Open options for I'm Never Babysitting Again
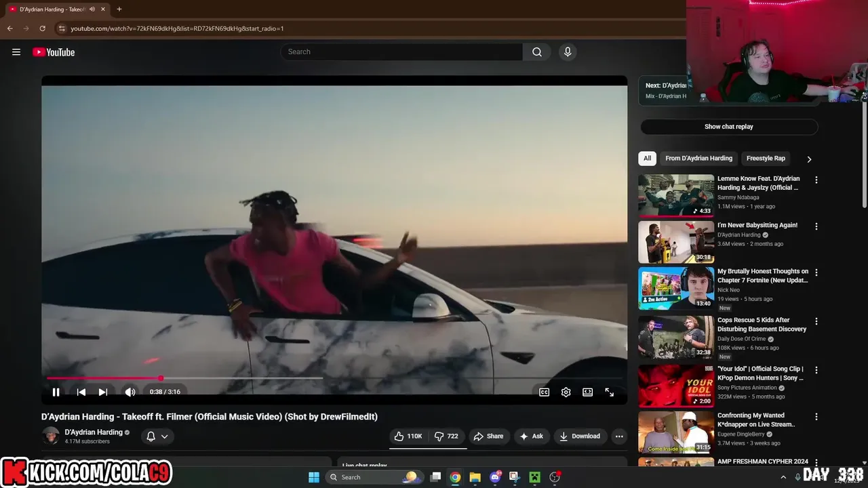 pyautogui.click(x=816, y=226)
